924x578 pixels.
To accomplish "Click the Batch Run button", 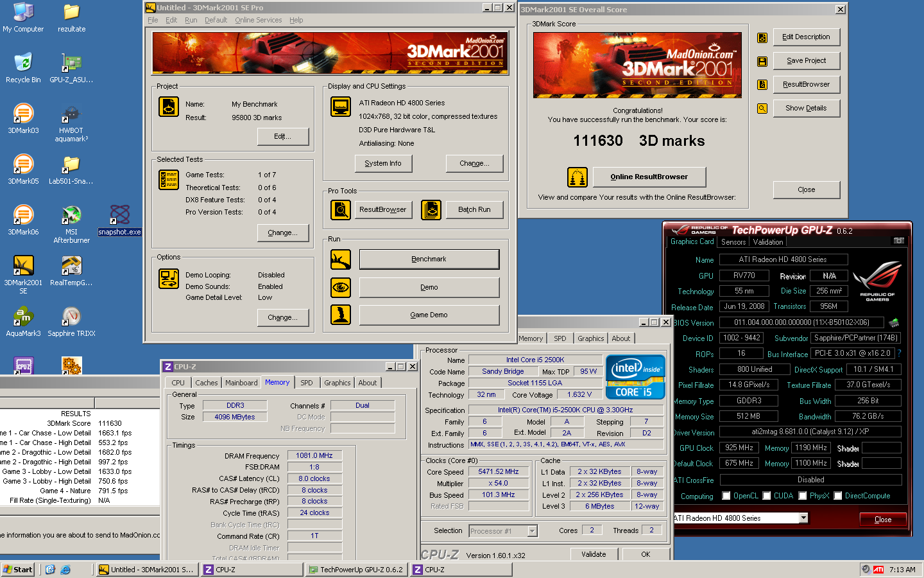I will point(474,209).
